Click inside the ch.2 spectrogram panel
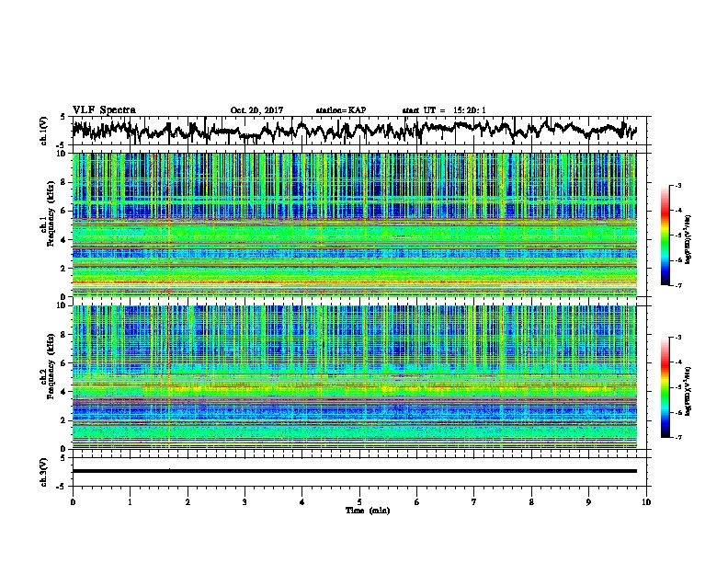 tap(355, 377)
